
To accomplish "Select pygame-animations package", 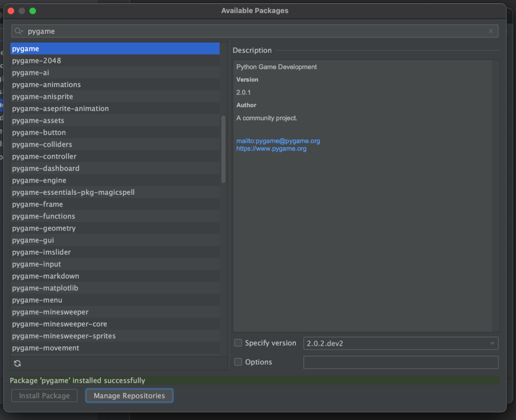I will point(115,84).
